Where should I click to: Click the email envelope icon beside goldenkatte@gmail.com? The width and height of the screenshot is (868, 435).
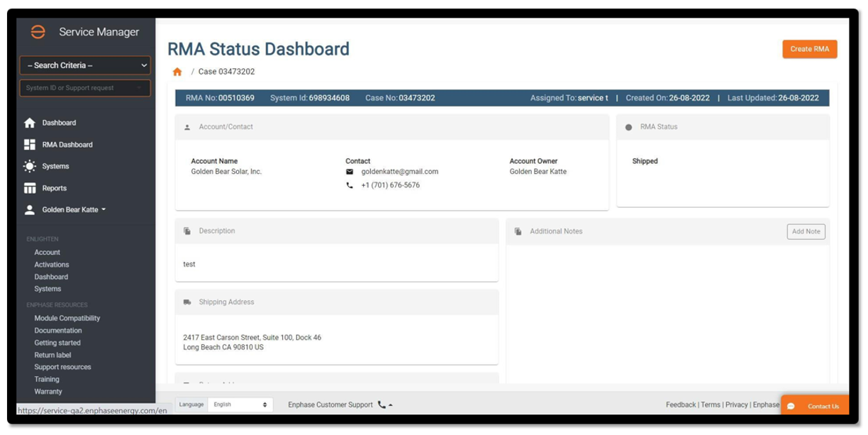coord(350,171)
